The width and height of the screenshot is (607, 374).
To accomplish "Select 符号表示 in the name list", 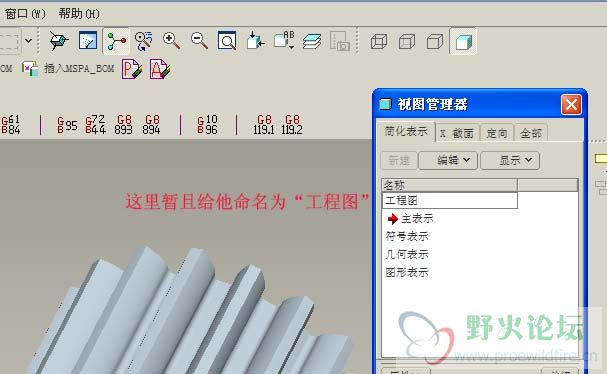I will [407, 236].
